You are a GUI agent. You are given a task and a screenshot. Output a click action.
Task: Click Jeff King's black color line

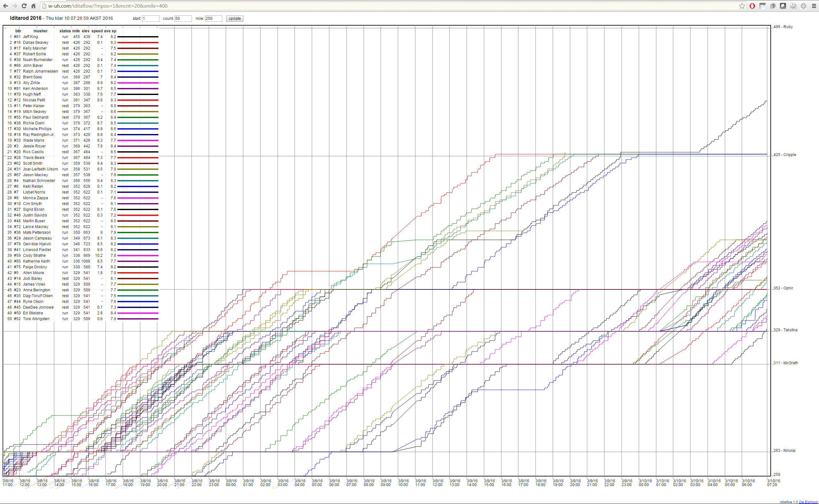(138, 37)
